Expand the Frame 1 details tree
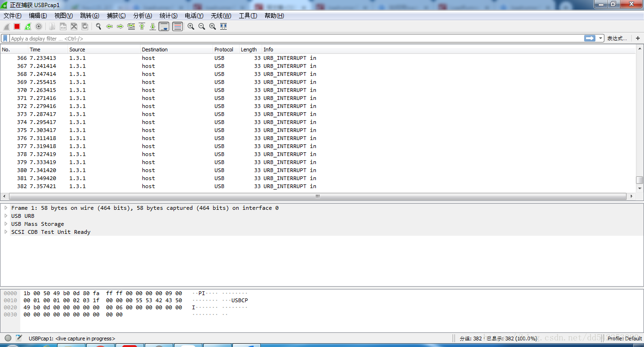The height and width of the screenshot is (347, 644). click(x=6, y=208)
